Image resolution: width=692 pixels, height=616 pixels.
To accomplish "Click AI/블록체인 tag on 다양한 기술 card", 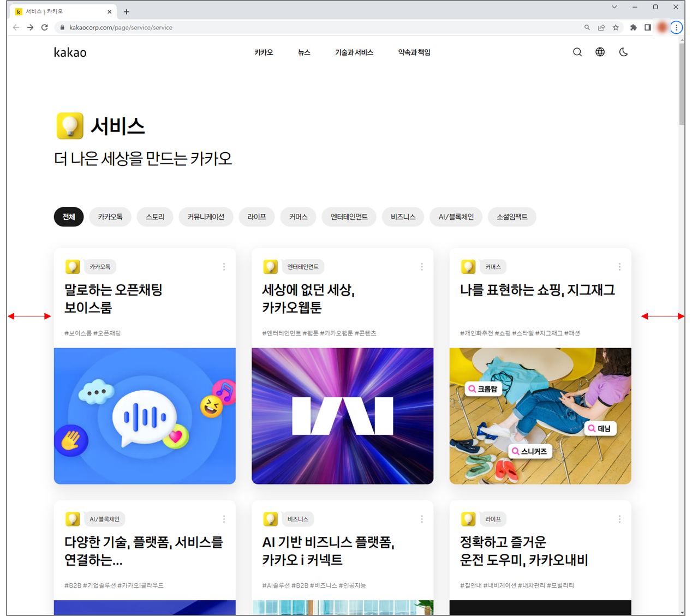I will [104, 519].
